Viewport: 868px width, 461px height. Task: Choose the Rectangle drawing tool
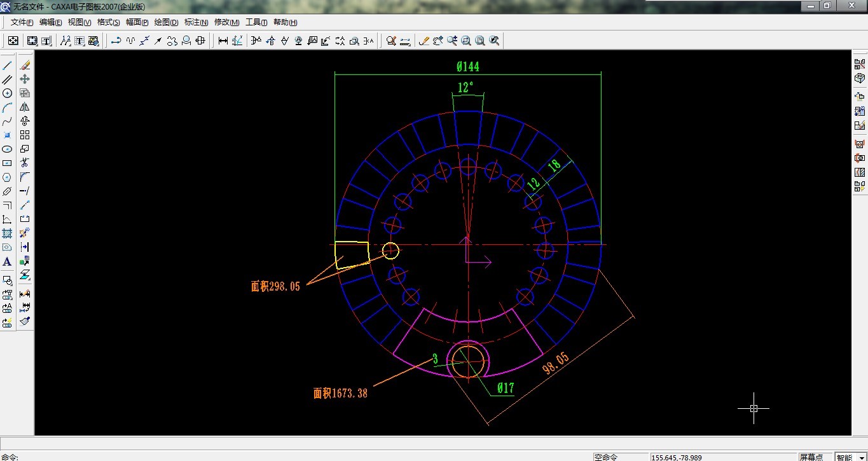[x=8, y=163]
